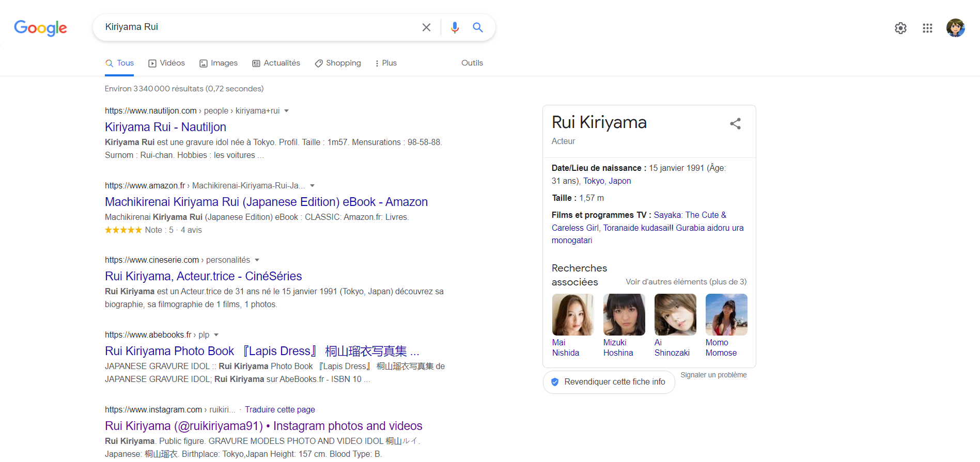Share the Rui Kiriyama knowledge panel
The image size is (980, 462).
coord(735,124)
